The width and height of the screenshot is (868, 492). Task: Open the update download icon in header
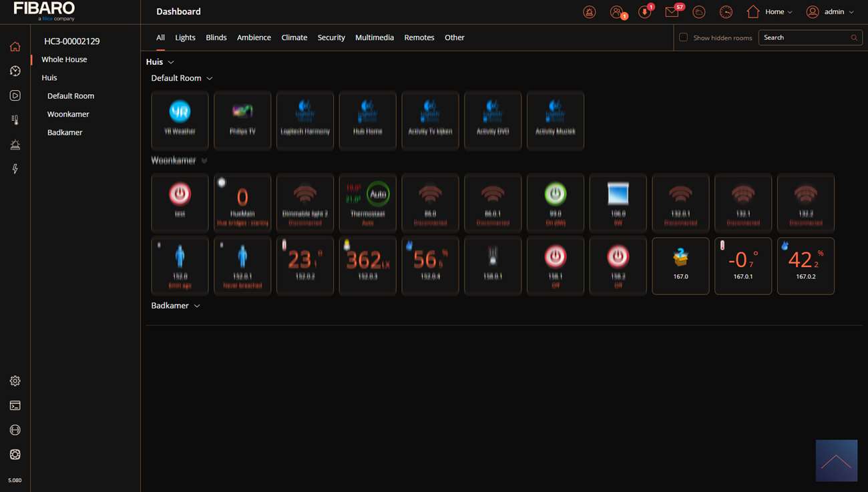coord(644,12)
